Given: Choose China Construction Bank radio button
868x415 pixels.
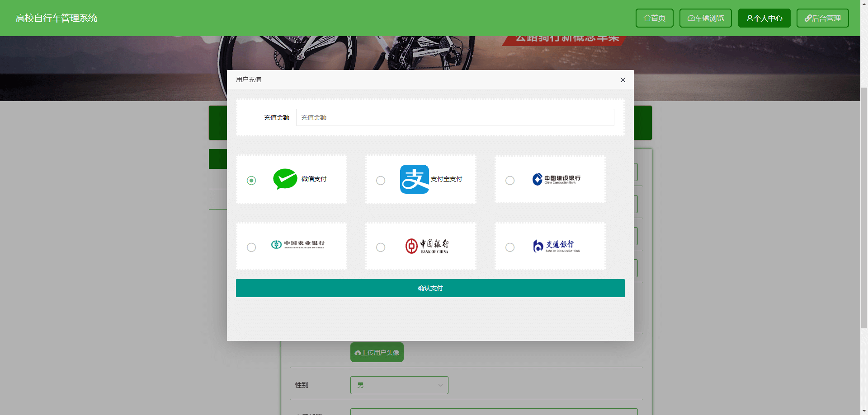Looking at the screenshot, I should [x=510, y=180].
